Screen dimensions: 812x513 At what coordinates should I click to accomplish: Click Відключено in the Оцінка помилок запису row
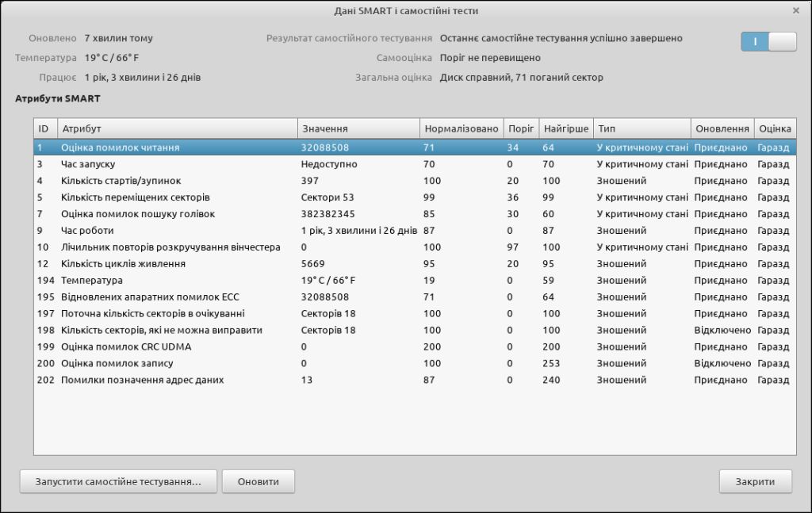(x=722, y=363)
